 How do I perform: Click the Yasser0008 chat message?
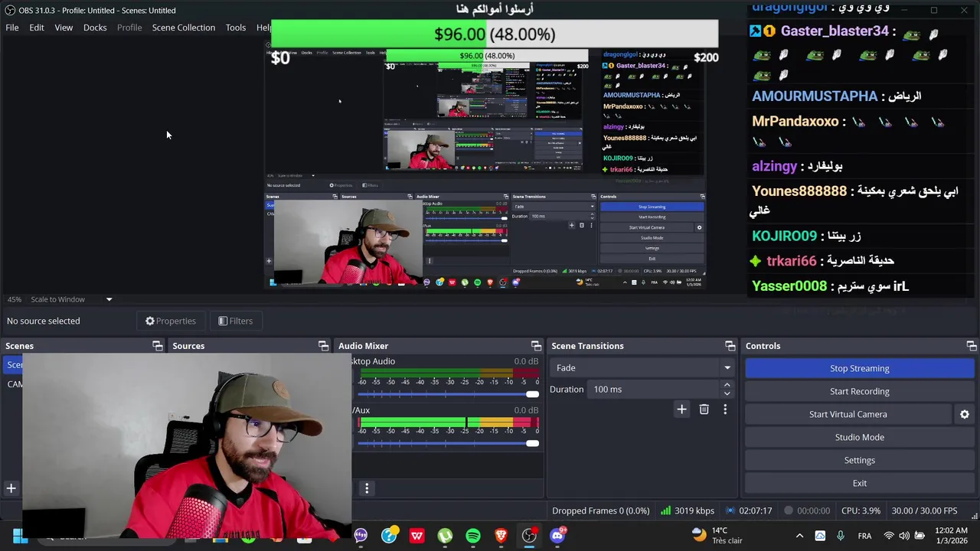point(830,286)
